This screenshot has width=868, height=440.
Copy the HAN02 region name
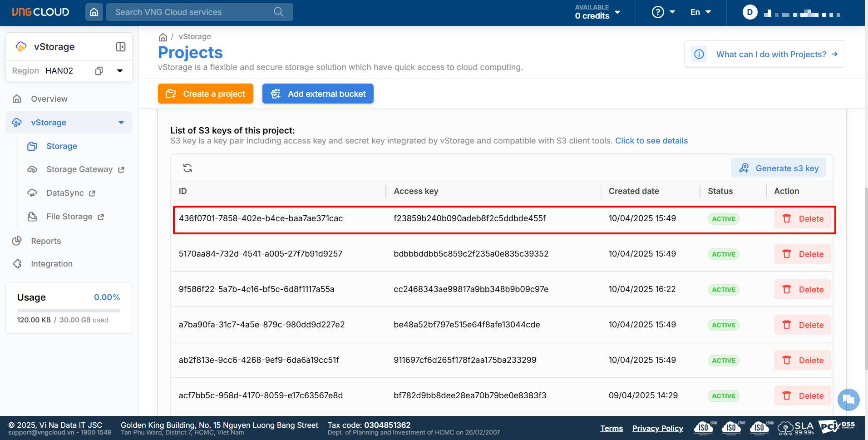99,71
